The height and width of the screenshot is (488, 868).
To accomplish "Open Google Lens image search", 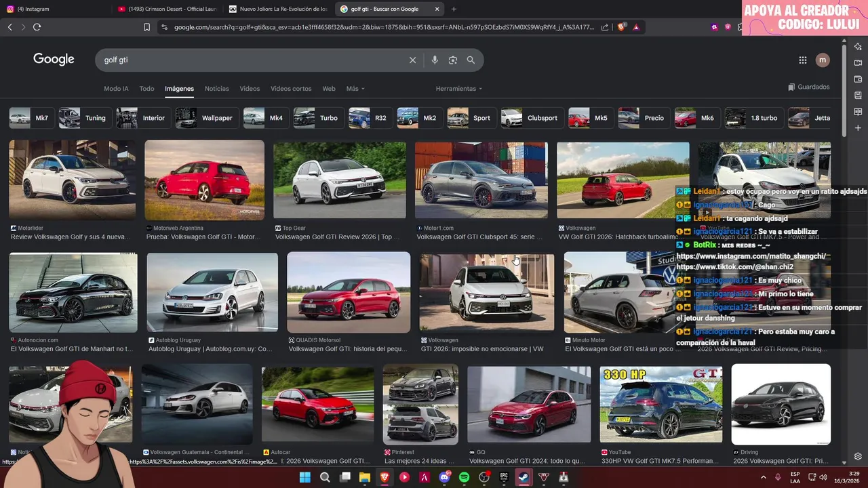I will click(x=453, y=60).
